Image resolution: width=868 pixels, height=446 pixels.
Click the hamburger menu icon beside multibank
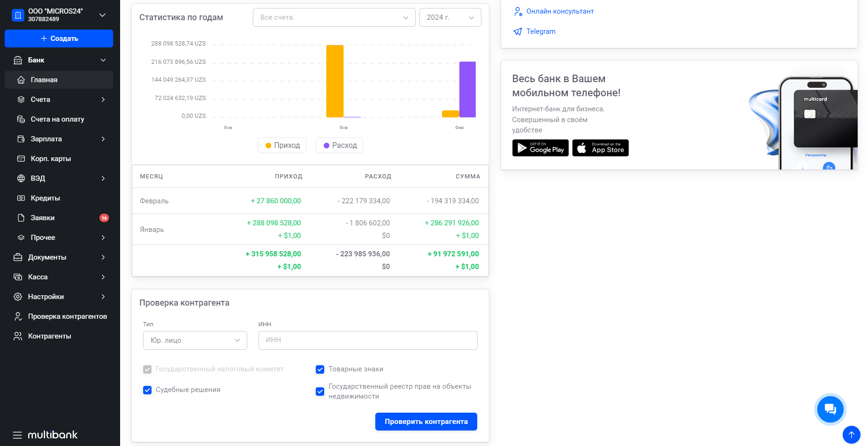tap(17, 435)
